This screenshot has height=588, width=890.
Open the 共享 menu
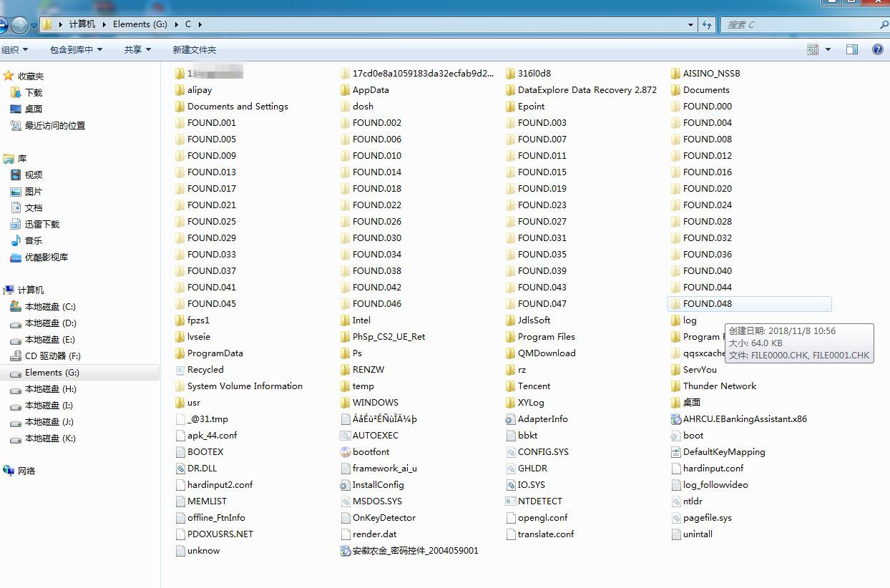pyautogui.click(x=137, y=49)
